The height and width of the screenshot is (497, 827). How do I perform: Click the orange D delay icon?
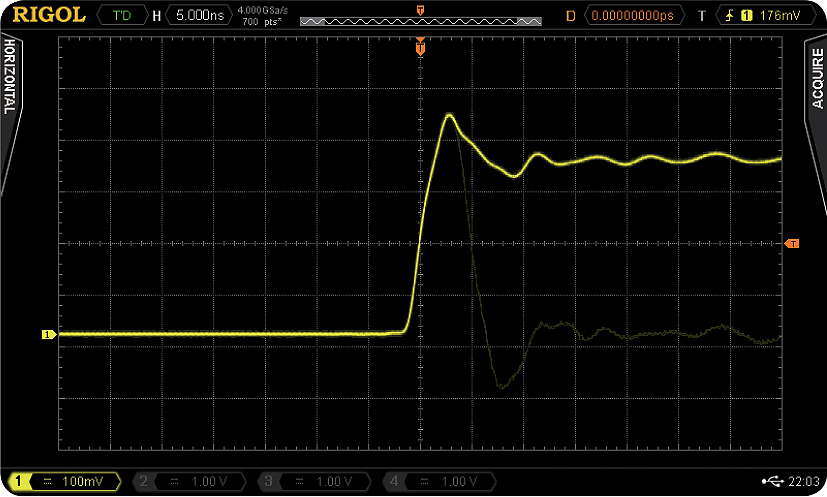(x=571, y=16)
